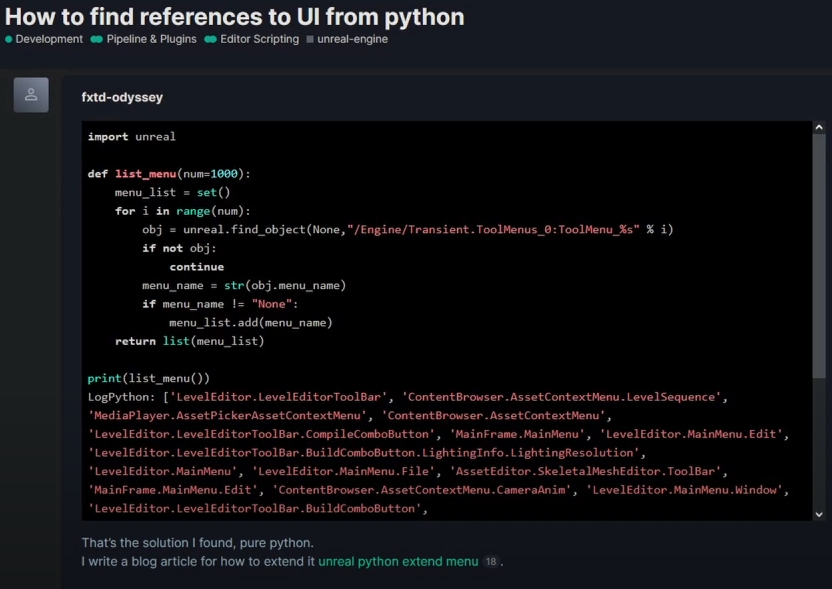Click 'That's the solution I found' sentence

point(197,543)
